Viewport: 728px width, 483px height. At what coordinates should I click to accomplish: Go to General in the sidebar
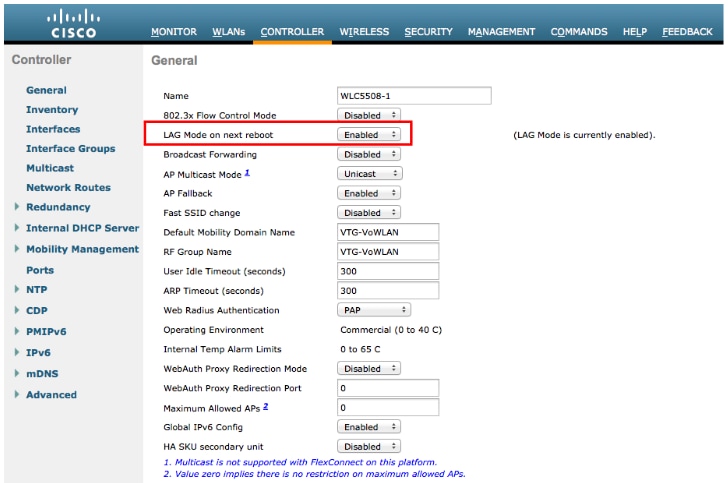tap(46, 90)
